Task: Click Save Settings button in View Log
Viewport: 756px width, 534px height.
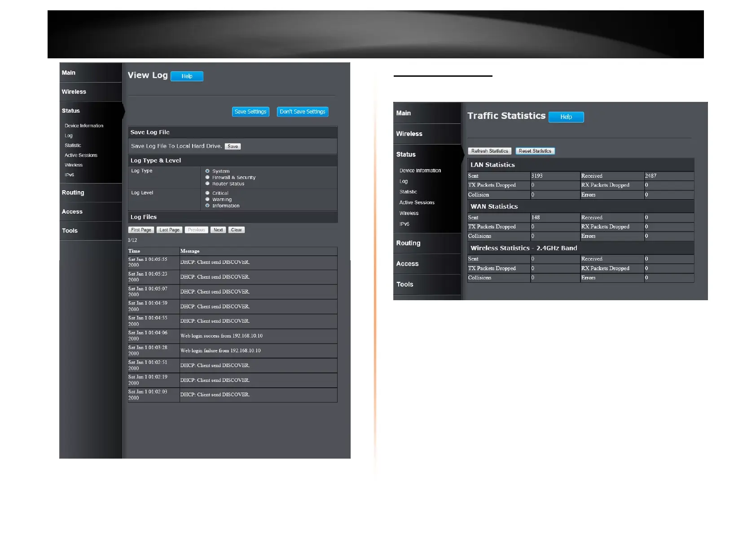Action: [x=251, y=112]
